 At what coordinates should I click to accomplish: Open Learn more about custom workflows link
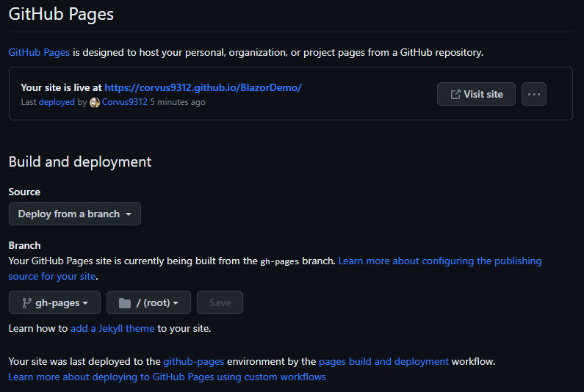click(167, 377)
